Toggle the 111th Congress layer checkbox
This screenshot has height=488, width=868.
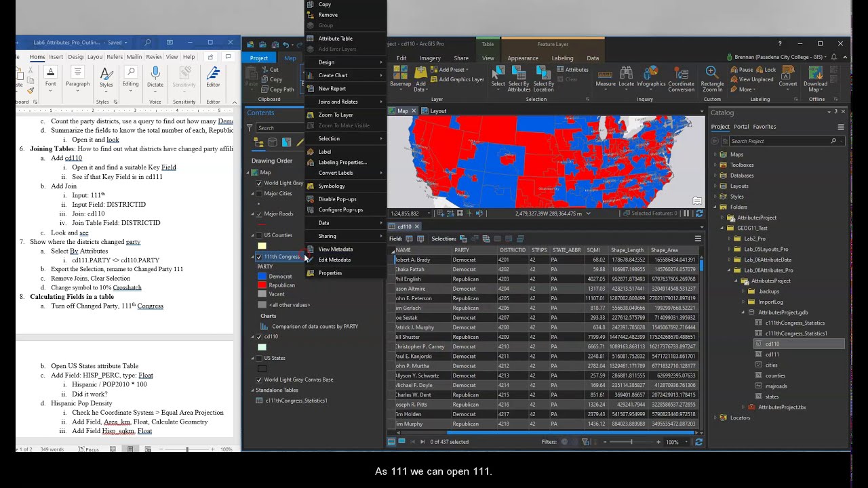click(258, 258)
